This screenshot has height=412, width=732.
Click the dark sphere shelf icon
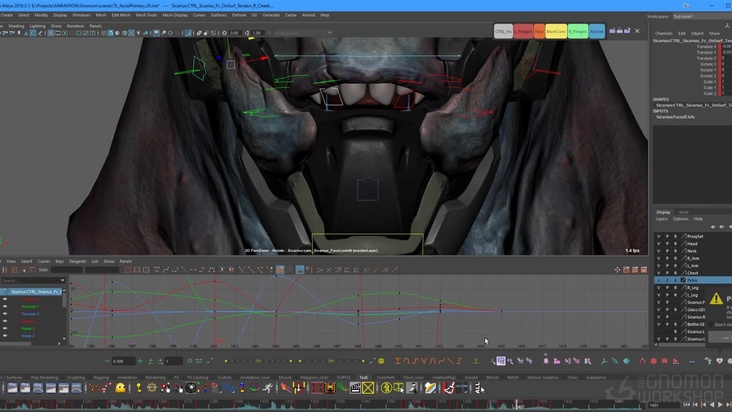pos(190,388)
